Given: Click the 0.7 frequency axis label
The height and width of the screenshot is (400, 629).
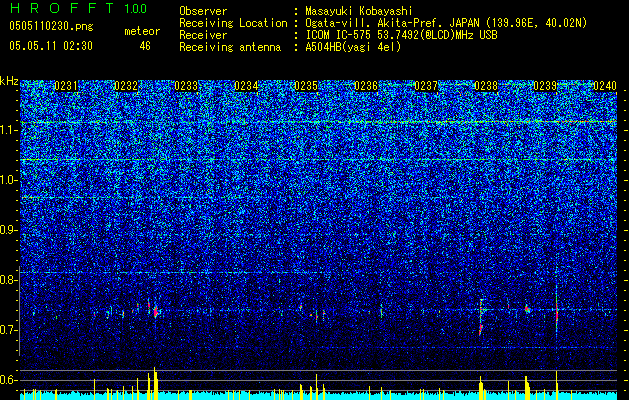Looking at the screenshot, I should click(x=9, y=330).
